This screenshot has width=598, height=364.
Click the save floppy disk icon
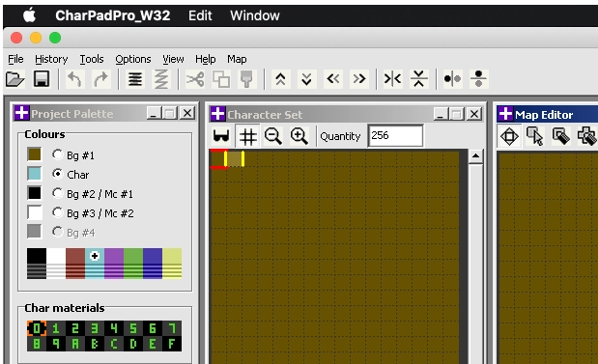pos(42,79)
